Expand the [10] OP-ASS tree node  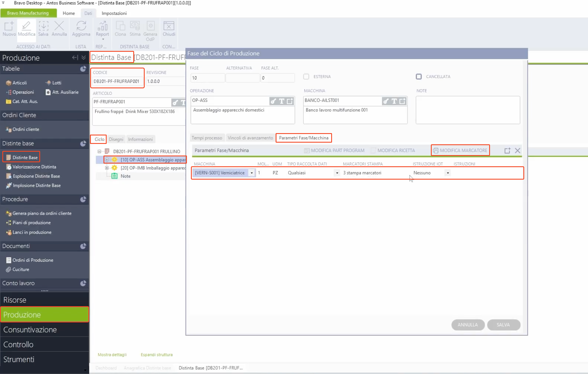(x=107, y=160)
